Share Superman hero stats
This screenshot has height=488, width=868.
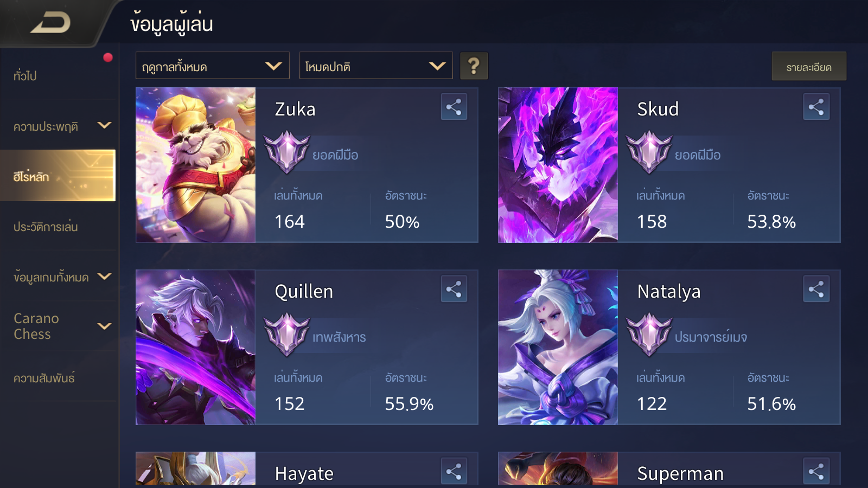point(816,471)
